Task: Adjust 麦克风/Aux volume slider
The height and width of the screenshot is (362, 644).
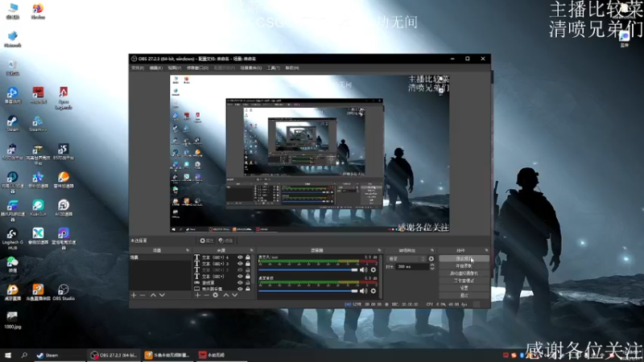Action: (x=308, y=269)
